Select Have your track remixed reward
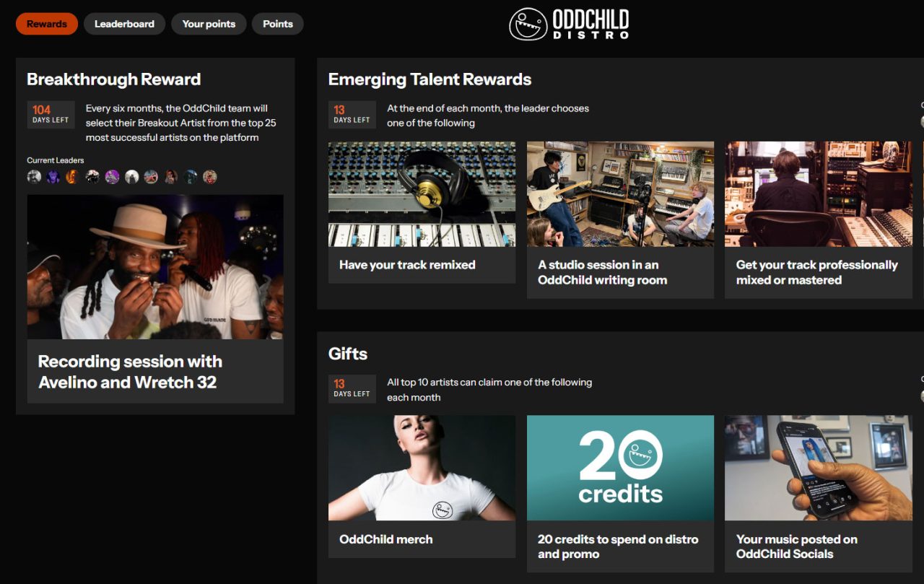Image resolution: width=924 pixels, height=584 pixels. (x=407, y=265)
